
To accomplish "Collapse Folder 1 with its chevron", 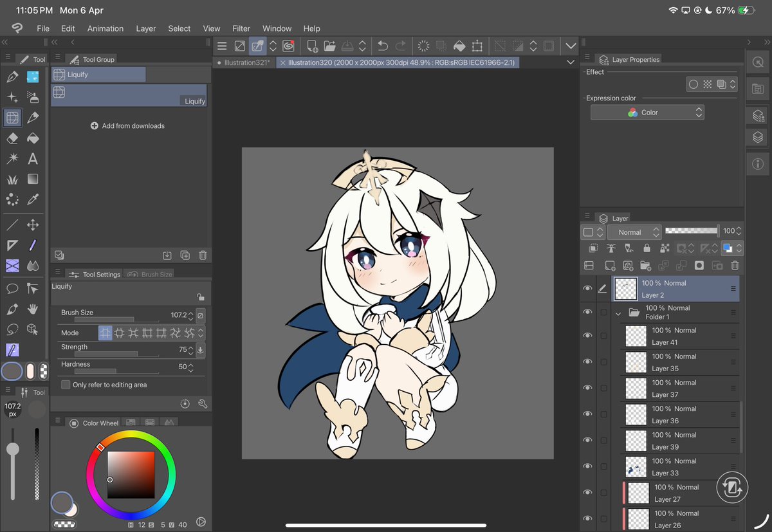I will 618,313.
